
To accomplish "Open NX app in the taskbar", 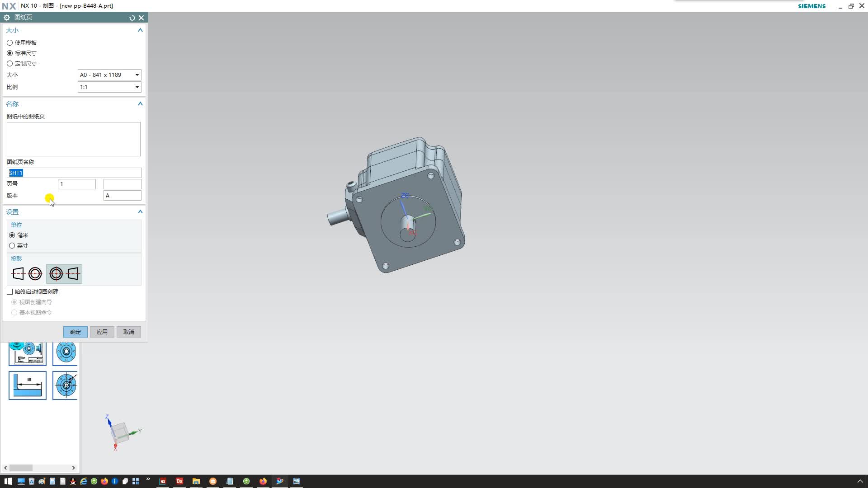I will pos(163,481).
